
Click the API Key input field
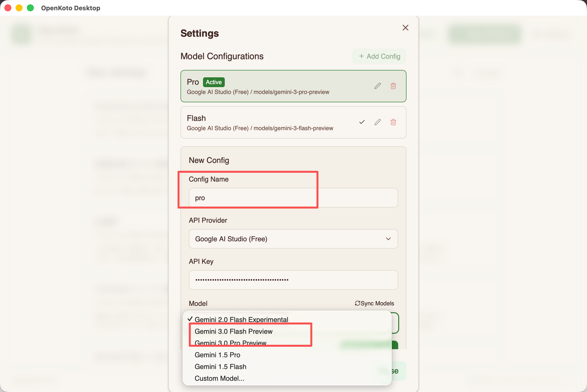[x=293, y=280]
